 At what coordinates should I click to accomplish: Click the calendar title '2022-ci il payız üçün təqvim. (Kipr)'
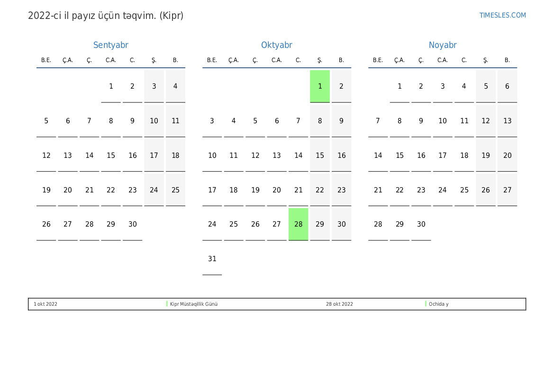(x=106, y=16)
